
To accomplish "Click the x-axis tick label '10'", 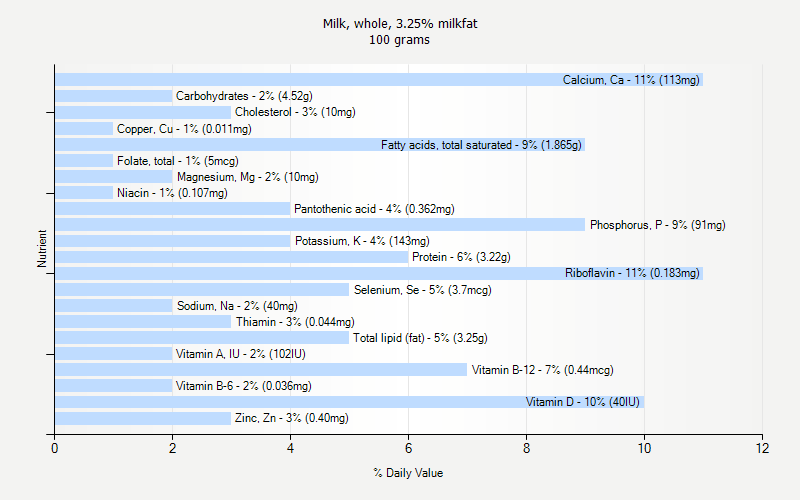I will (644, 448).
